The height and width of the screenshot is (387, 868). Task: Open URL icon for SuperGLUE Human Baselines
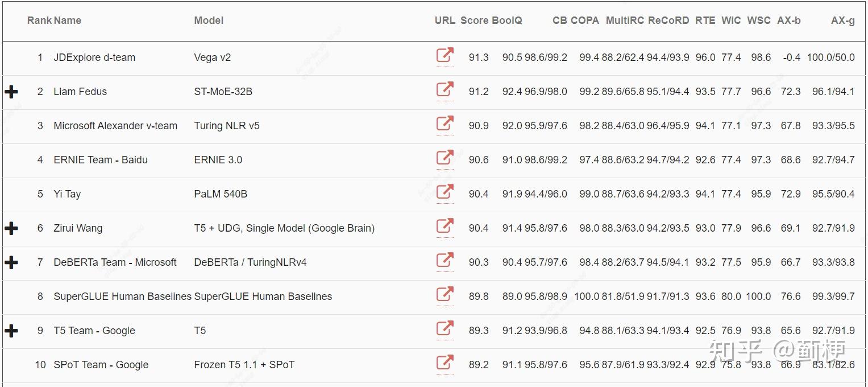[x=445, y=295]
